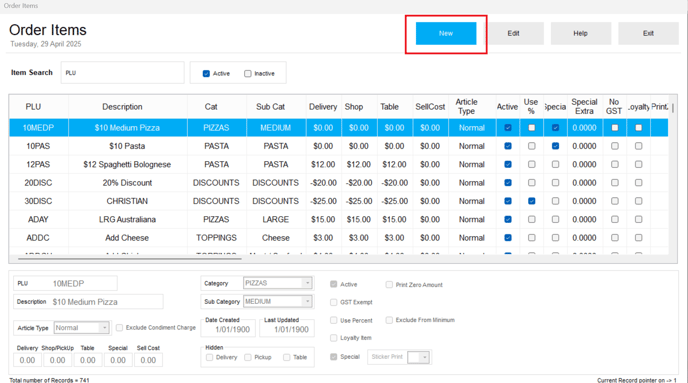
Task: Click the Last Updated field
Action: click(x=287, y=329)
